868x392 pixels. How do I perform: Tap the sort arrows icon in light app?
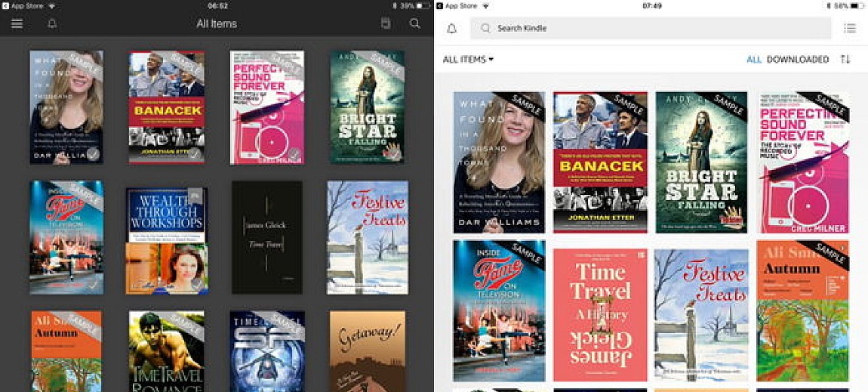[845, 59]
